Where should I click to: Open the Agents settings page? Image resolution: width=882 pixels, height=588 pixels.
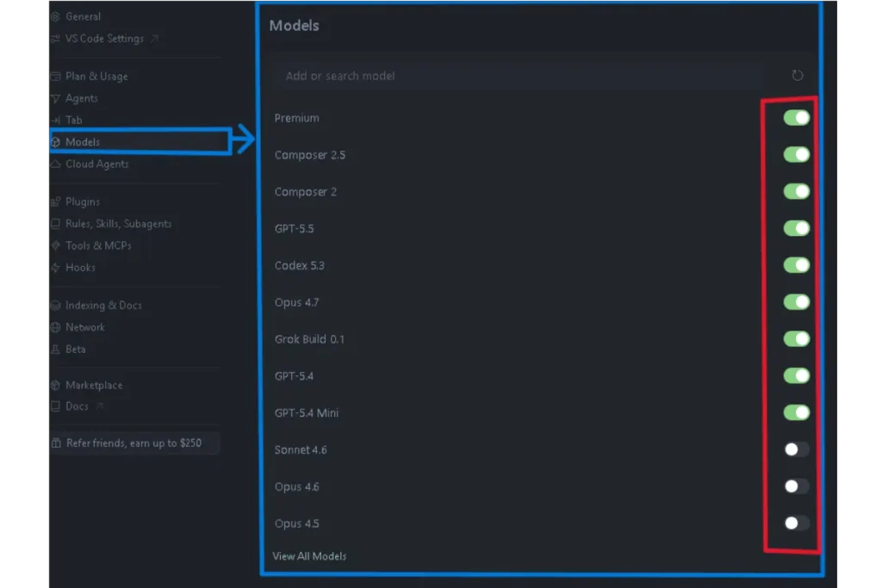(x=82, y=98)
